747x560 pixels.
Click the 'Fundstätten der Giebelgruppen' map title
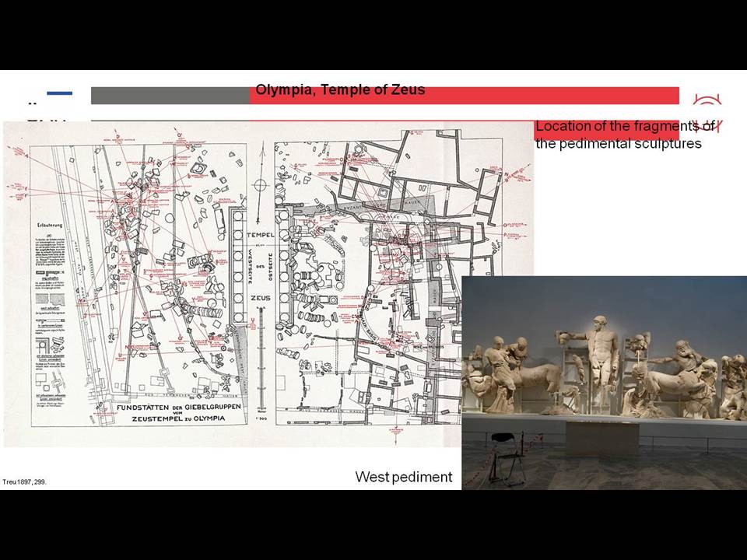[179, 408]
